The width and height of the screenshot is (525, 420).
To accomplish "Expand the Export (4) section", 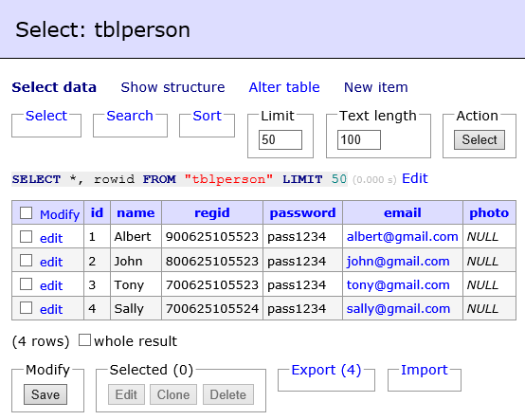I will coord(326,370).
